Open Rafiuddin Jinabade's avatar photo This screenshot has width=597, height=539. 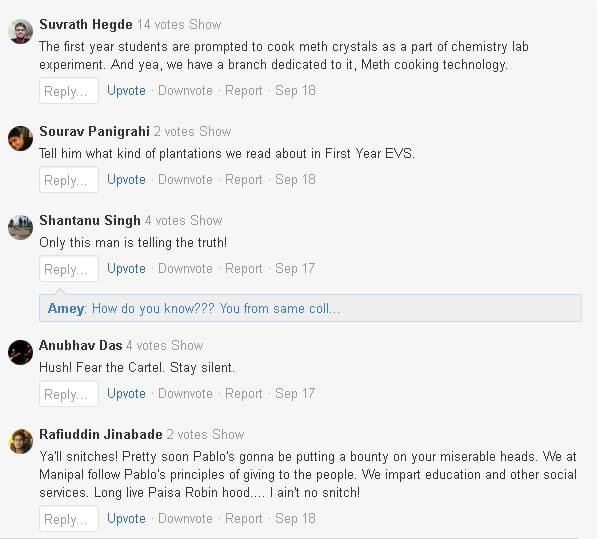pyautogui.click(x=20, y=442)
